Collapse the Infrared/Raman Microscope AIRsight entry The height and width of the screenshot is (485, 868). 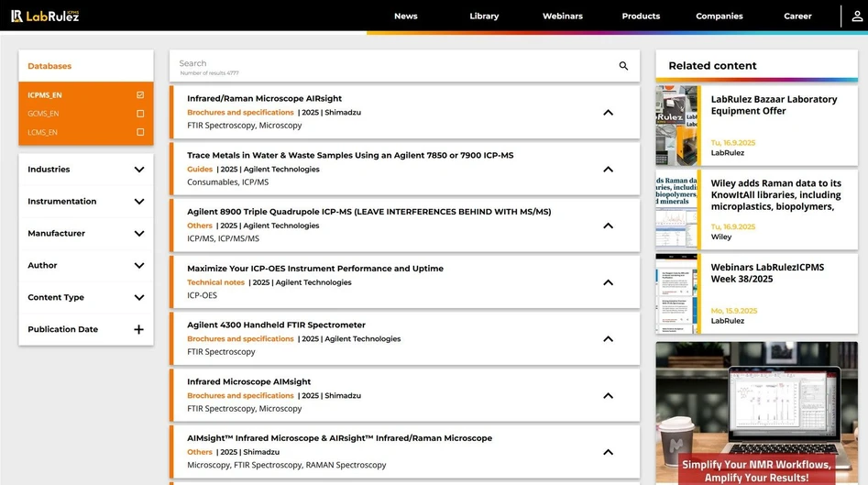click(608, 113)
